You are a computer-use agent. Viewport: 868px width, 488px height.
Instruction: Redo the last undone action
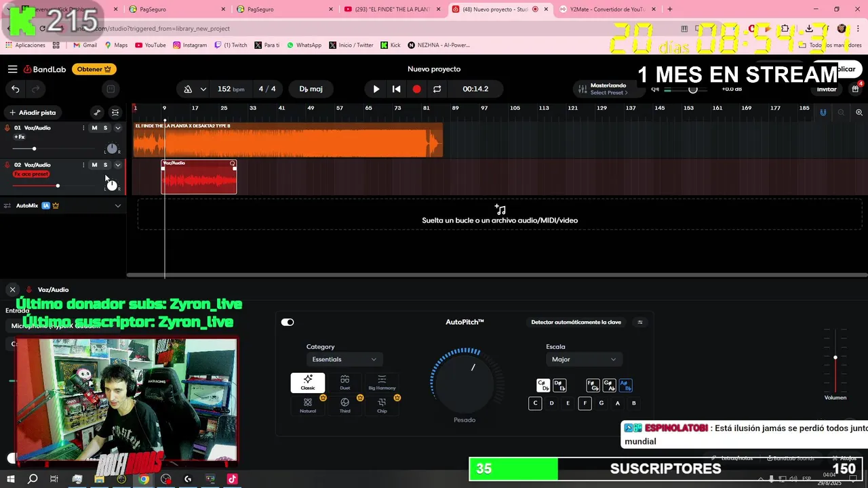pos(36,89)
